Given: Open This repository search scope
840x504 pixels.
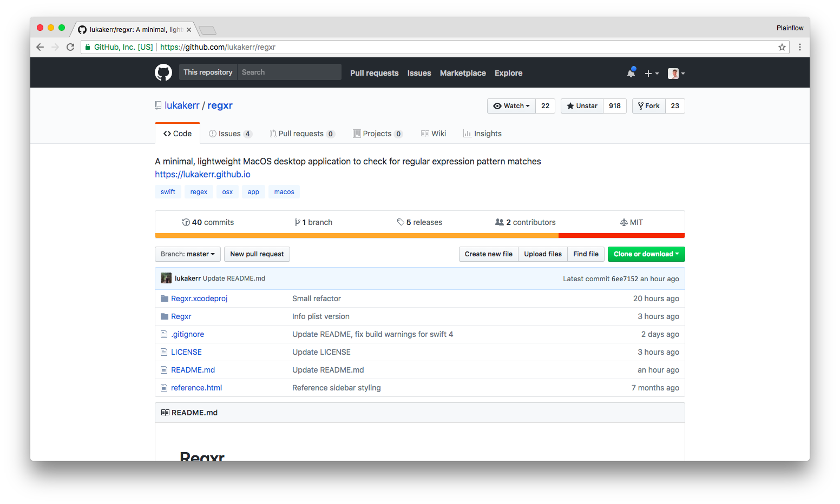Looking at the screenshot, I should coord(208,72).
